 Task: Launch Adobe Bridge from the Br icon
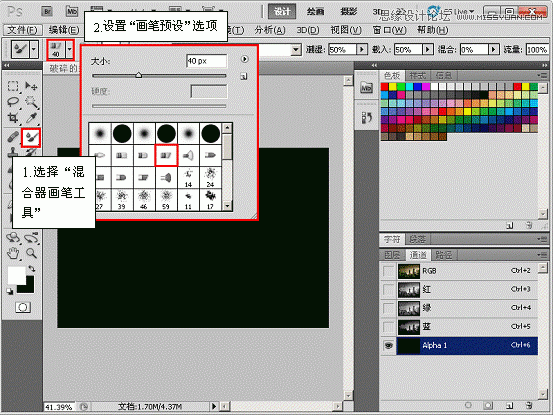(47, 11)
